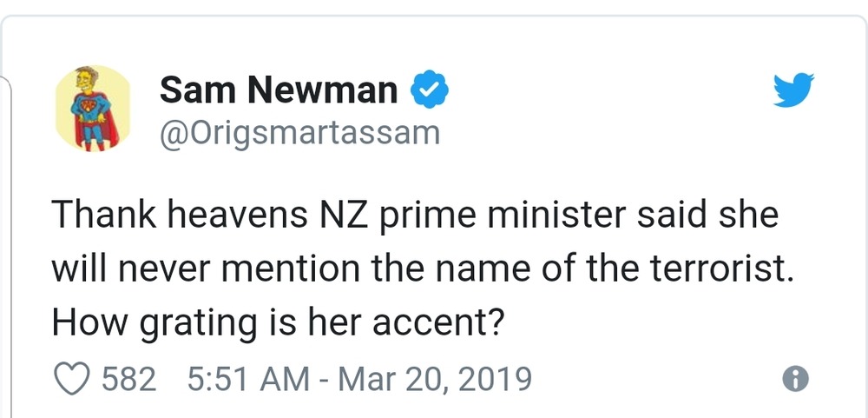
Task: Click the 582 likes count
Action: coord(129,379)
